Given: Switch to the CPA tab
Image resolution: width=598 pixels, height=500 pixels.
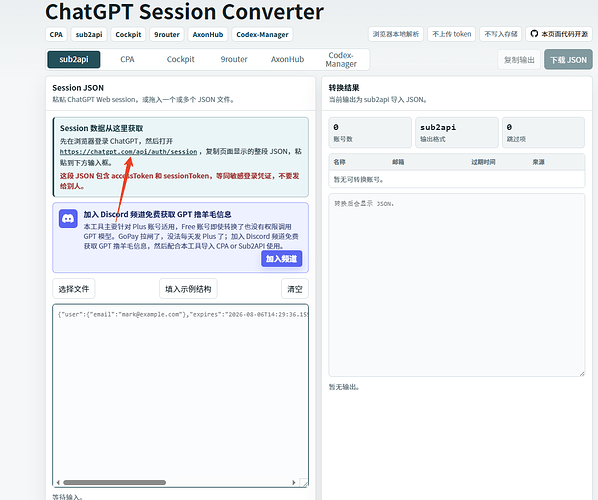Looking at the screenshot, I should pyautogui.click(x=127, y=59).
